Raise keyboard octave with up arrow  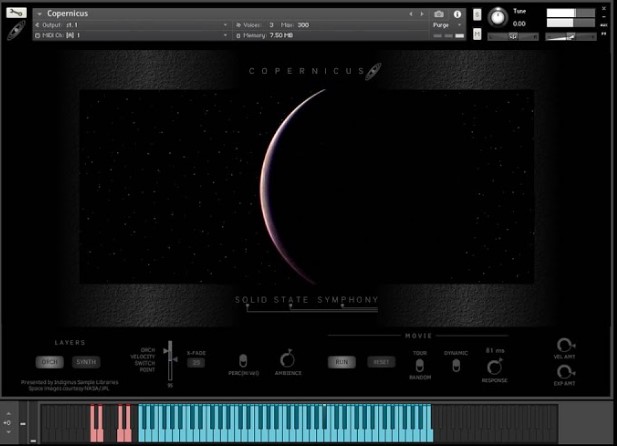point(9,414)
